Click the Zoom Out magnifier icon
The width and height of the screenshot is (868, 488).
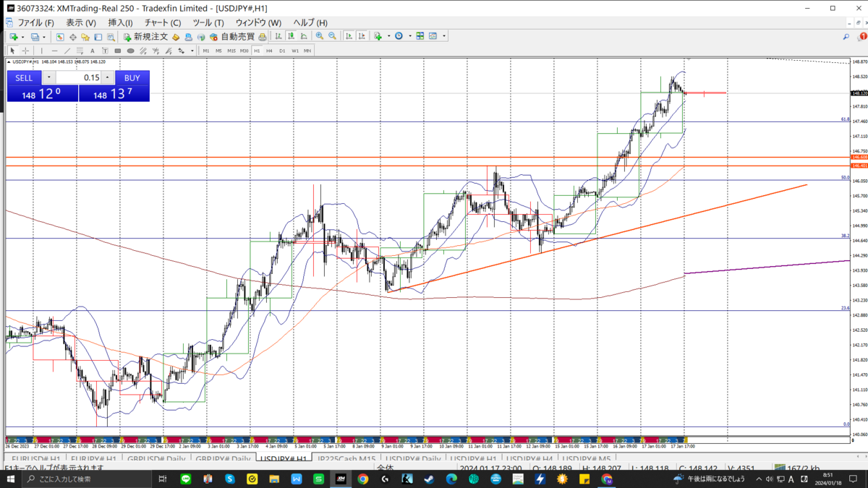[332, 36]
